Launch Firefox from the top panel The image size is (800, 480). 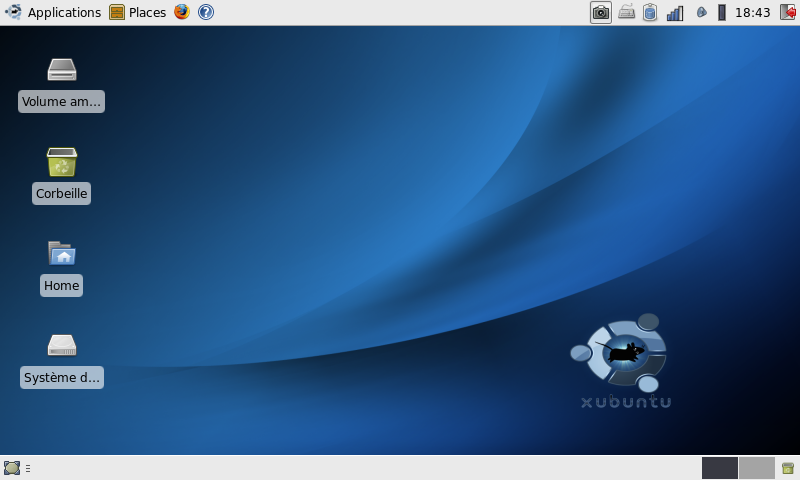tap(182, 12)
